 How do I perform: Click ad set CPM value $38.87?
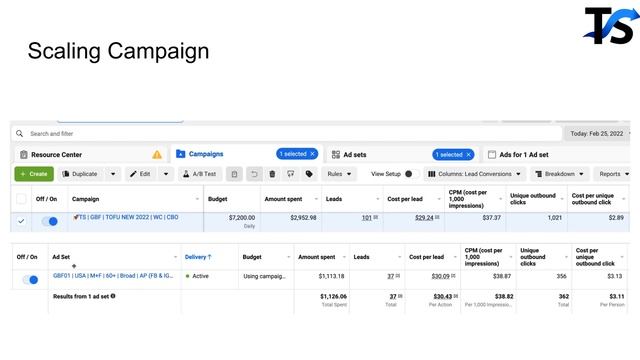click(502, 276)
